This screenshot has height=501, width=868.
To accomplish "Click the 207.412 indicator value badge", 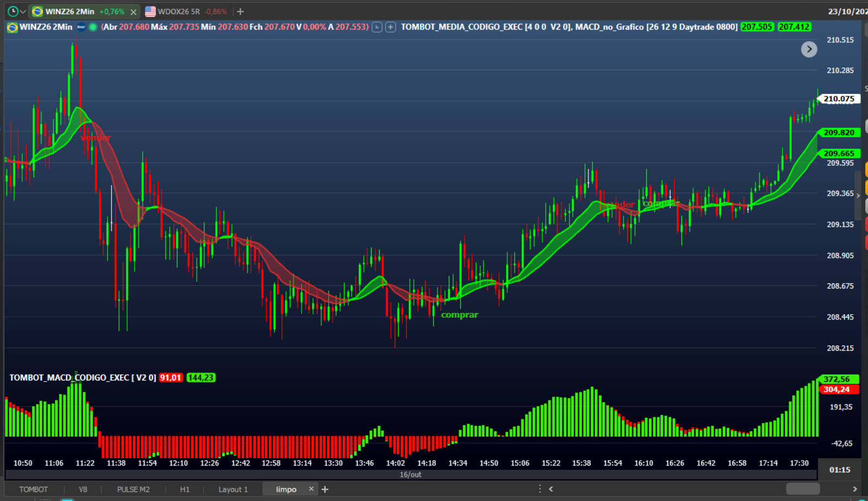I will (794, 27).
